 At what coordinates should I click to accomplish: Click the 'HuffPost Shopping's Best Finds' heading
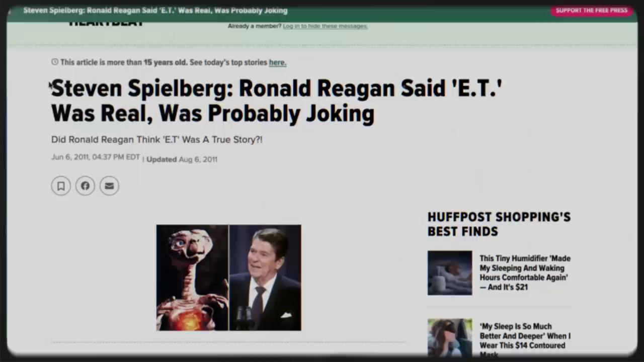(x=499, y=224)
